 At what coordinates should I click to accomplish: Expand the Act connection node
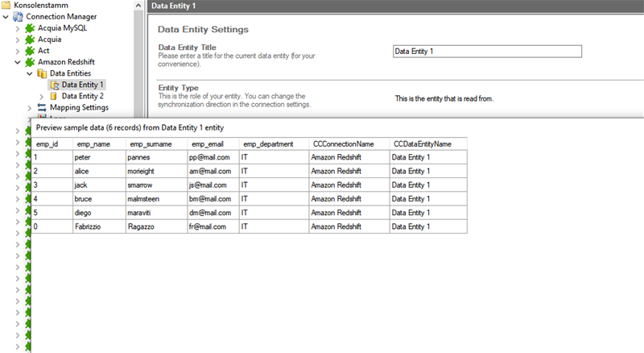click(19, 51)
